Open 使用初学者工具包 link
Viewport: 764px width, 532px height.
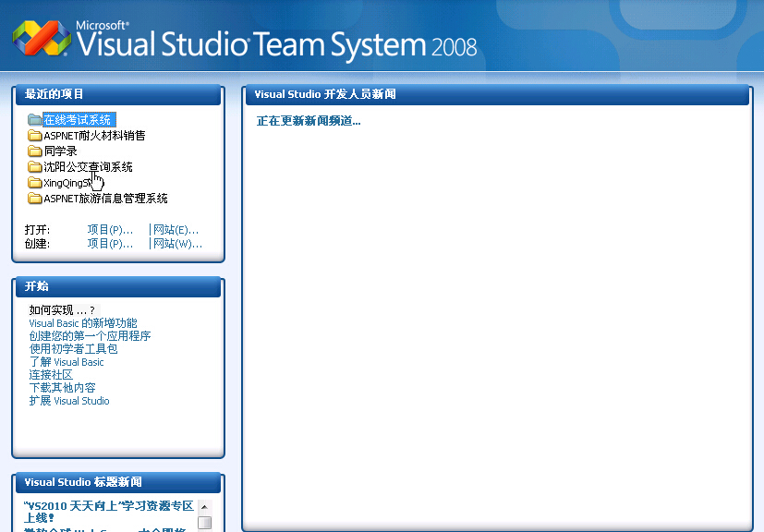pyautogui.click(x=73, y=349)
